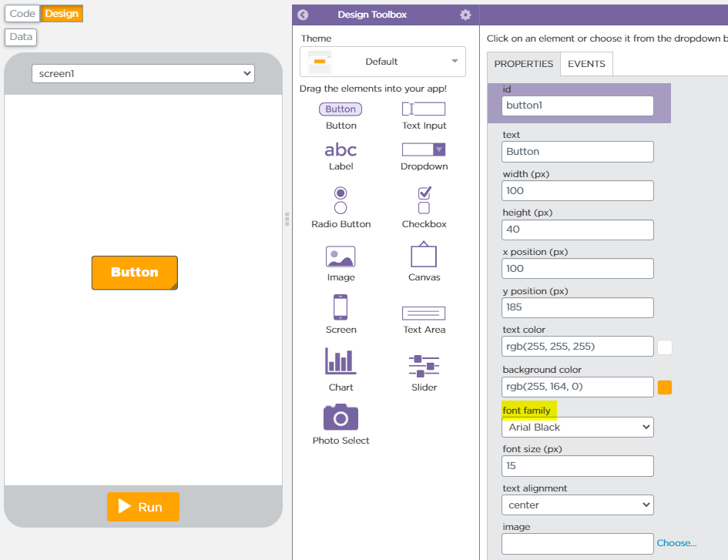Click the Choose... image link

coord(676,543)
